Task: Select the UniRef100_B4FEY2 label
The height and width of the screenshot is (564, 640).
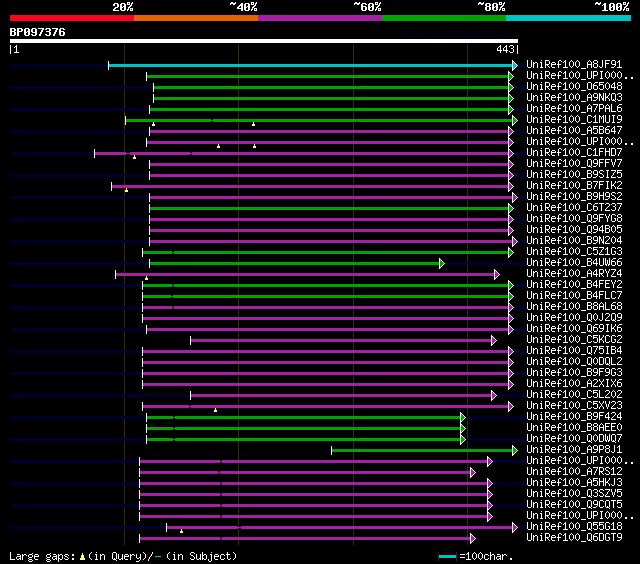Action: click(574, 285)
